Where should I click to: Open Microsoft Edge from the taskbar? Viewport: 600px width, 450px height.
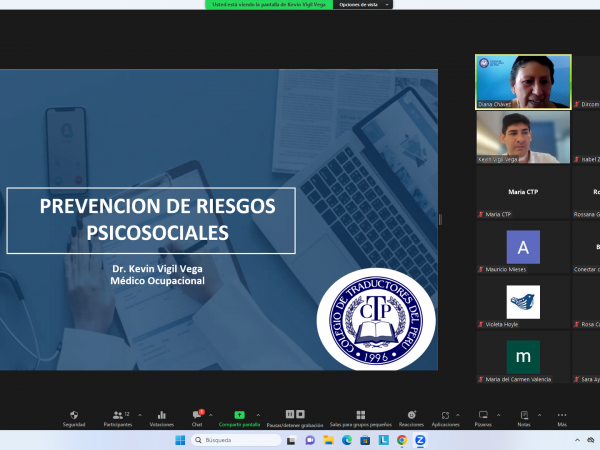click(347, 440)
